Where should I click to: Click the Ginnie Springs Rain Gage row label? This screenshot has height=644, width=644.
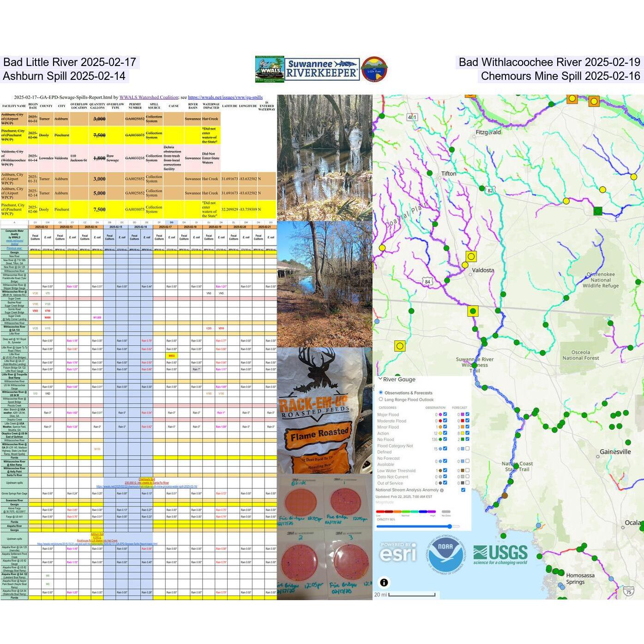point(14,494)
